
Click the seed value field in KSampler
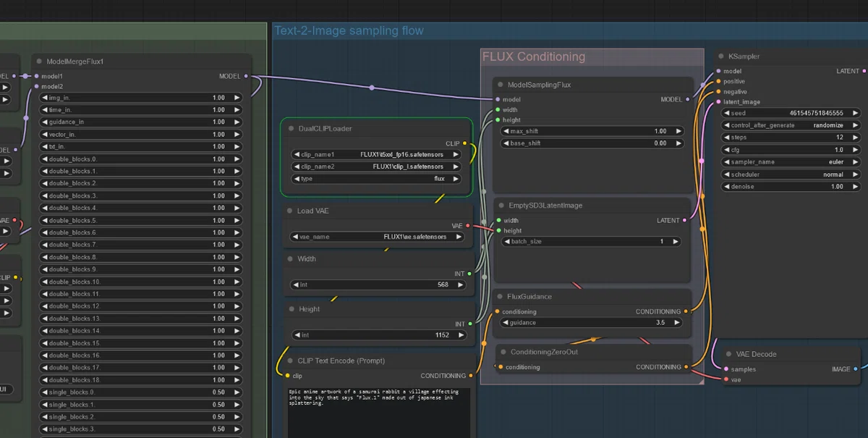(791, 113)
